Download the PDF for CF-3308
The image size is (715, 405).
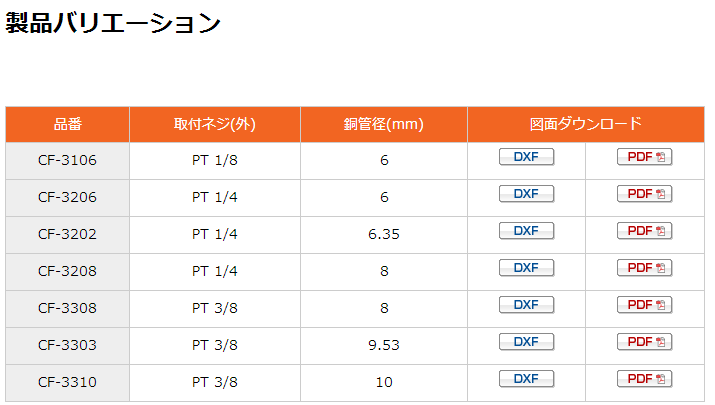(644, 305)
